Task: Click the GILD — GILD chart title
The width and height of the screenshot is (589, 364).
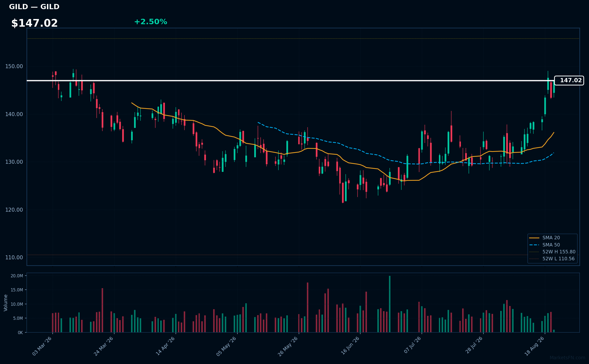Action: click(x=34, y=7)
